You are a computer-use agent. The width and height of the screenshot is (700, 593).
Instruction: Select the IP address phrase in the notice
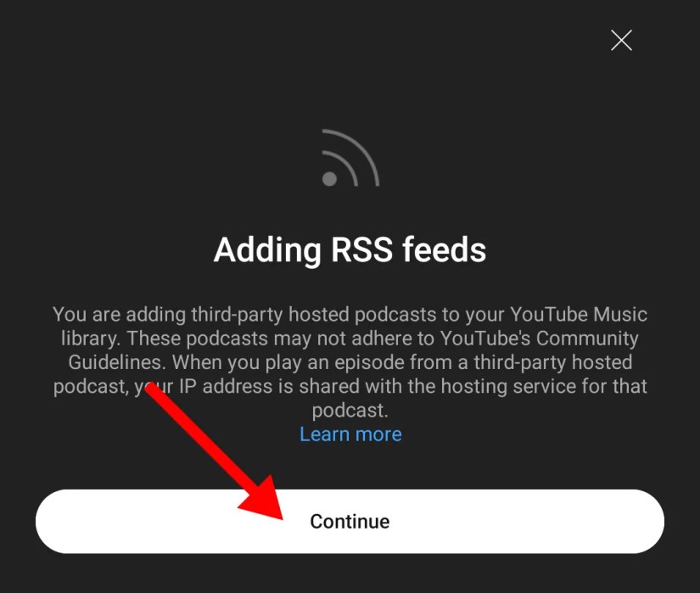point(226,386)
